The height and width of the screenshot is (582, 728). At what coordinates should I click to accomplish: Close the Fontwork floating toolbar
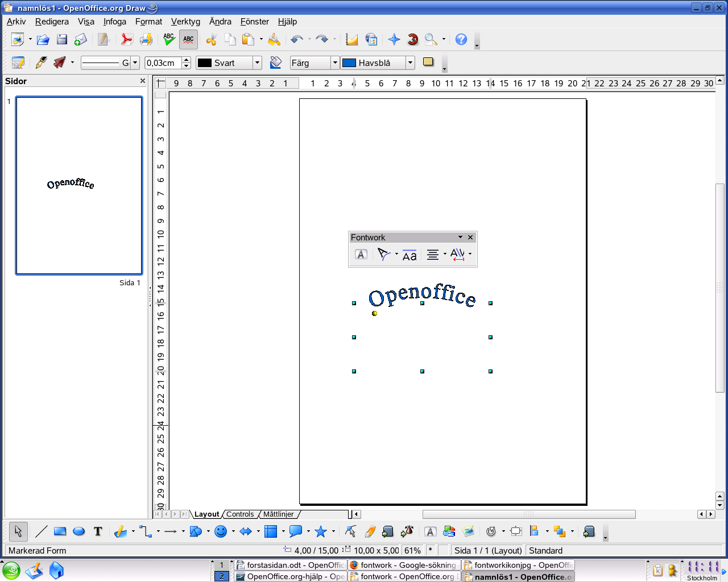point(470,237)
